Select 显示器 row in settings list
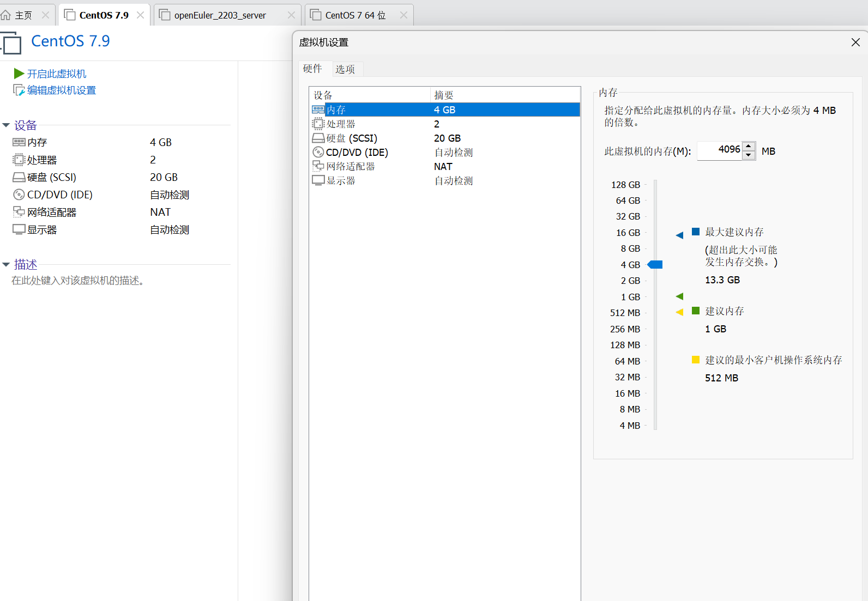 (445, 180)
